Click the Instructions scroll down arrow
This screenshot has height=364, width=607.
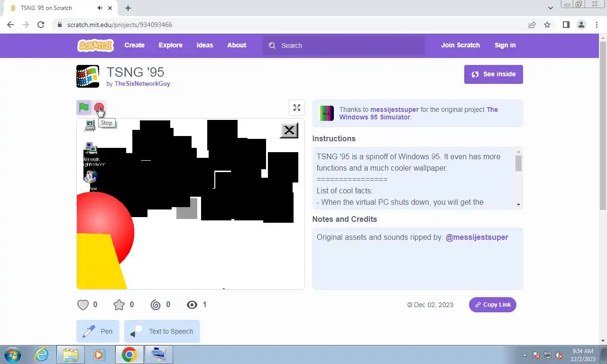pos(518,205)
